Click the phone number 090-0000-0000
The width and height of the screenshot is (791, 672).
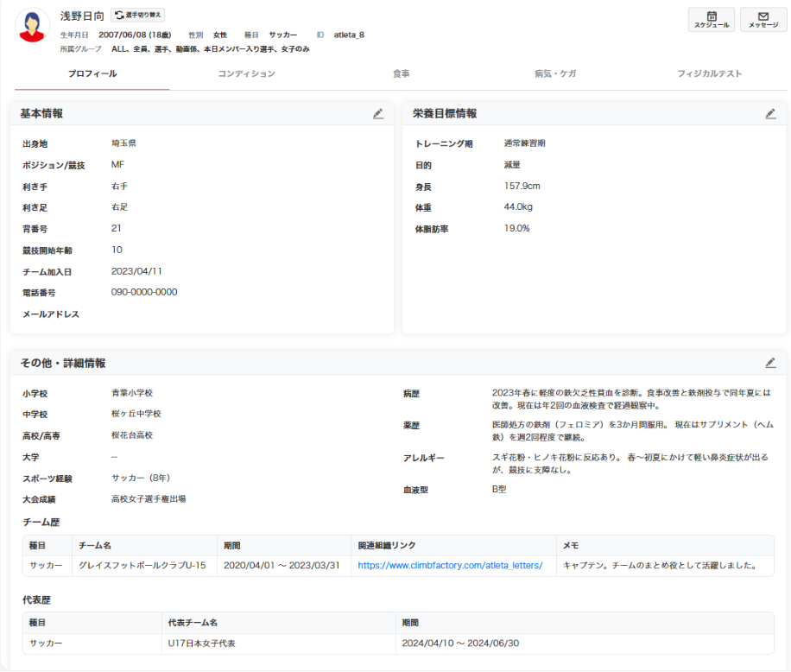tap(144, 293)
